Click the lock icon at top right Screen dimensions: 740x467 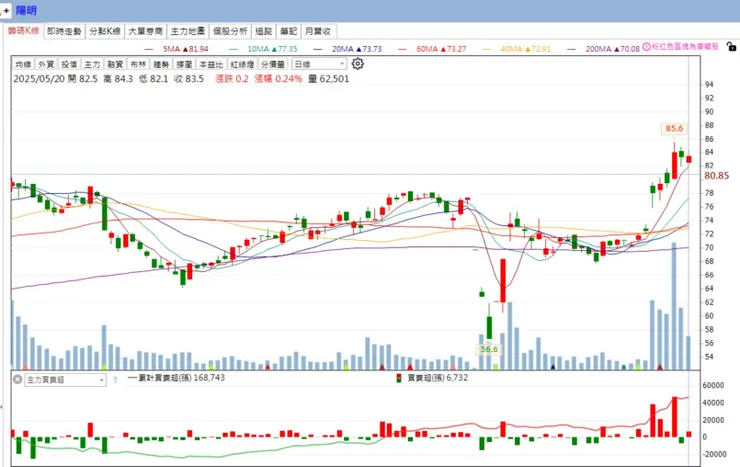pyautogui.click(x=731, y=46)
